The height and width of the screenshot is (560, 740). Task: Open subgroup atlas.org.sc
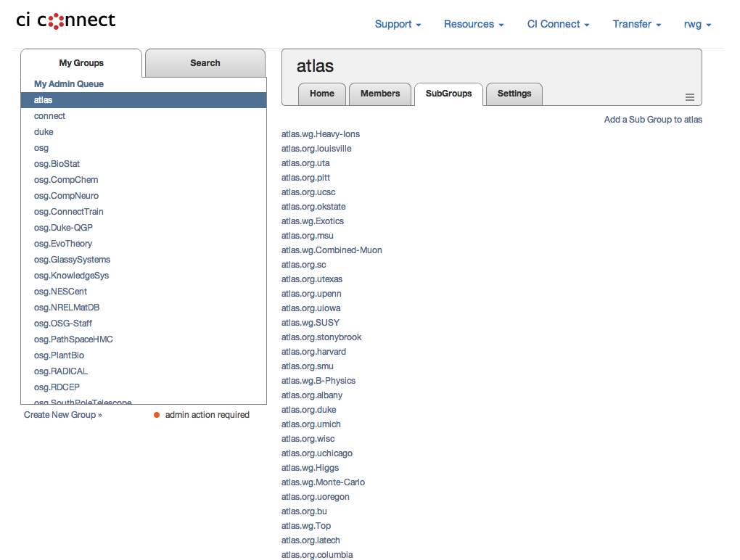pos(303,265)
